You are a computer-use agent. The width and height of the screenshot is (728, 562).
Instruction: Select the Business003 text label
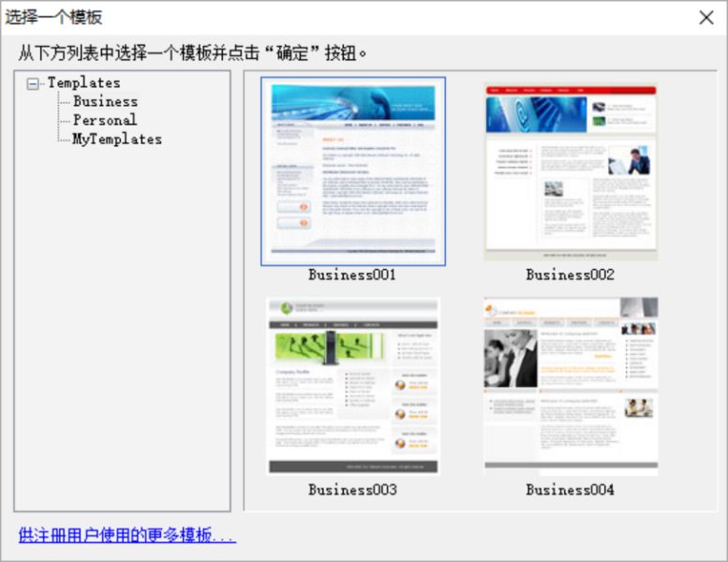(x=352, y=490)
